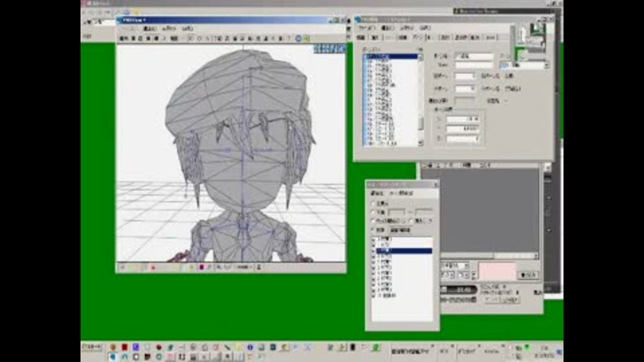This screenshot has width=644, height=362.
Task: Select the top radio button in small dialog
Action: [x=374, y=204]
